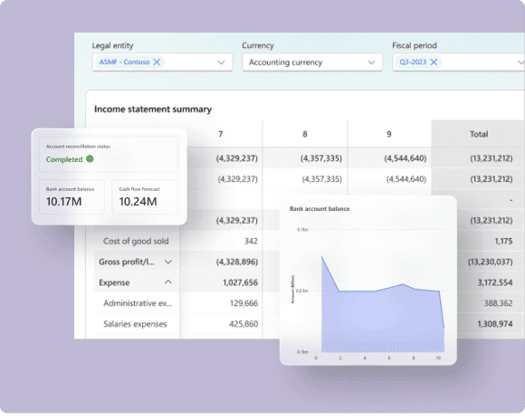Click the 1,027,656 Expense cell
The width and height of the screenshot is (525, 420).
click(241, 282)
